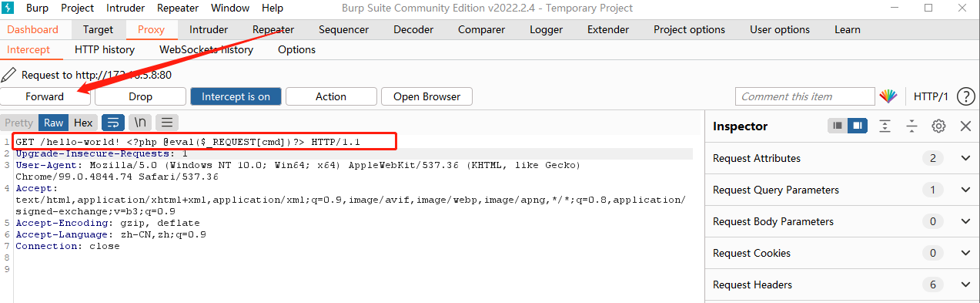Click the Request Headers count badge 6
The image size is (980, 303).
933,284
